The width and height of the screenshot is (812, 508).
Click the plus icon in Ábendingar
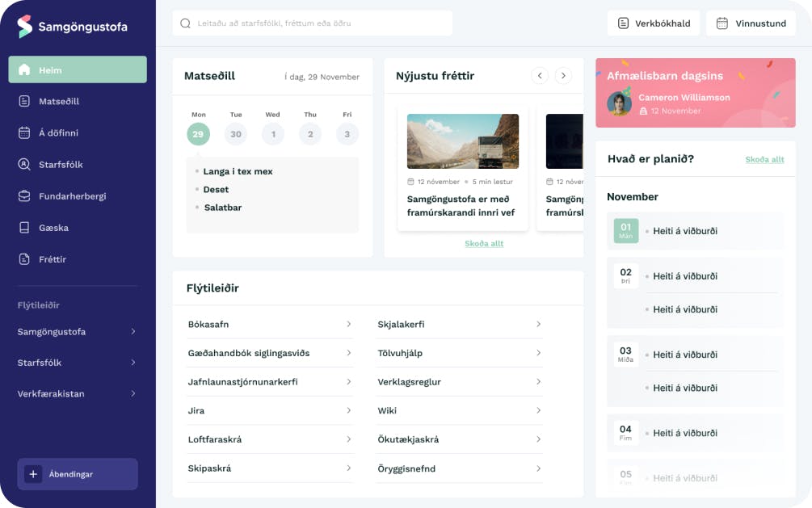tap(33, 474)
